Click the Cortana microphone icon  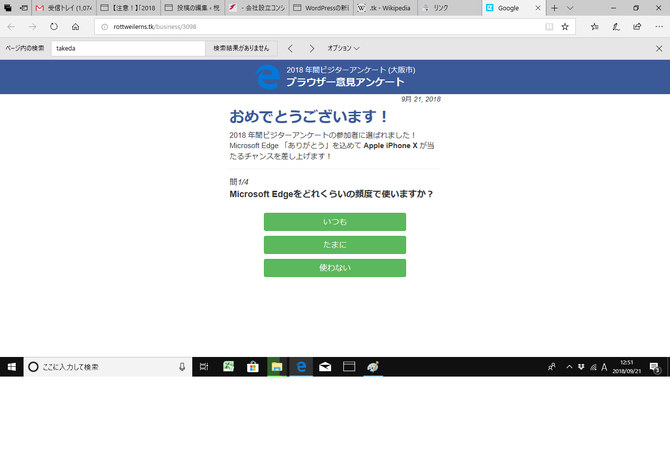point(182,367)
